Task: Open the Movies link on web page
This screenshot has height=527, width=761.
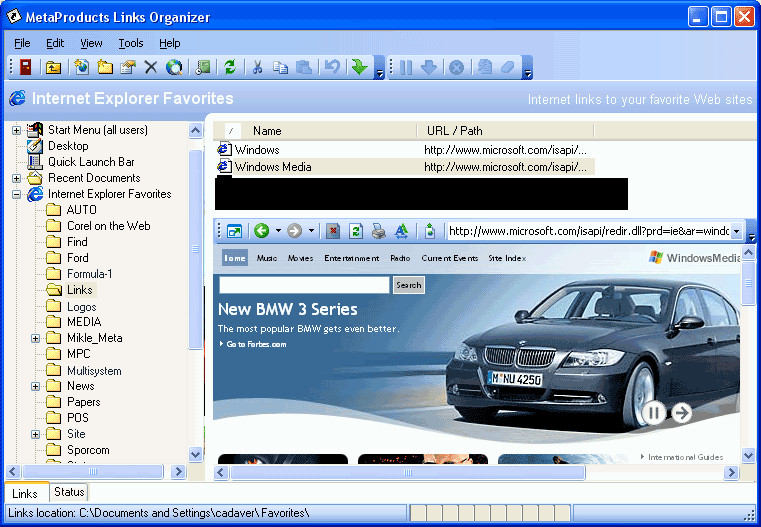Action: tap(300, 258)
